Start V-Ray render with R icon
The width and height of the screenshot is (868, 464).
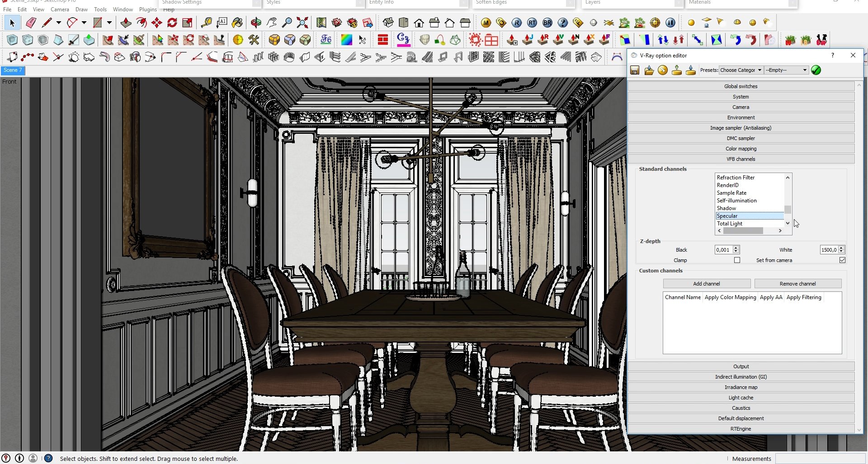click(x=517, y=23)
